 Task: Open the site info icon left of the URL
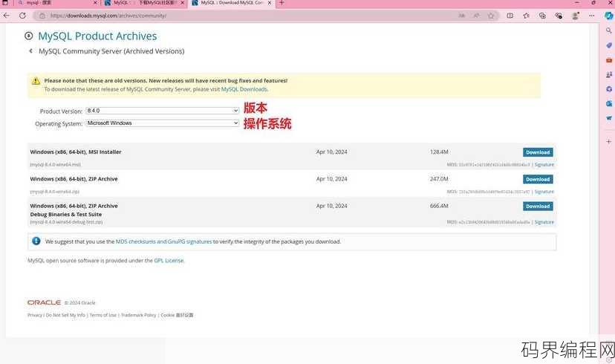pyautogui.click(x=42, y=16)
